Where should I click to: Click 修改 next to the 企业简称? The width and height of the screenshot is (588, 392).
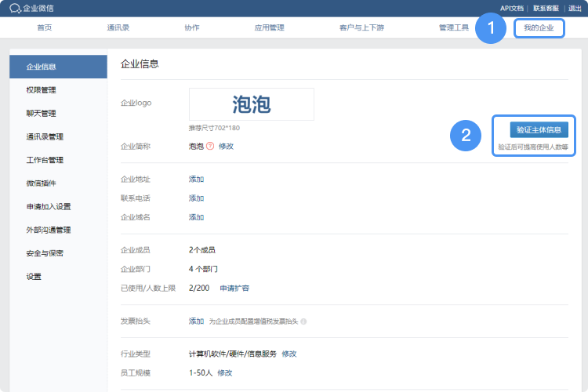(226, 146)
